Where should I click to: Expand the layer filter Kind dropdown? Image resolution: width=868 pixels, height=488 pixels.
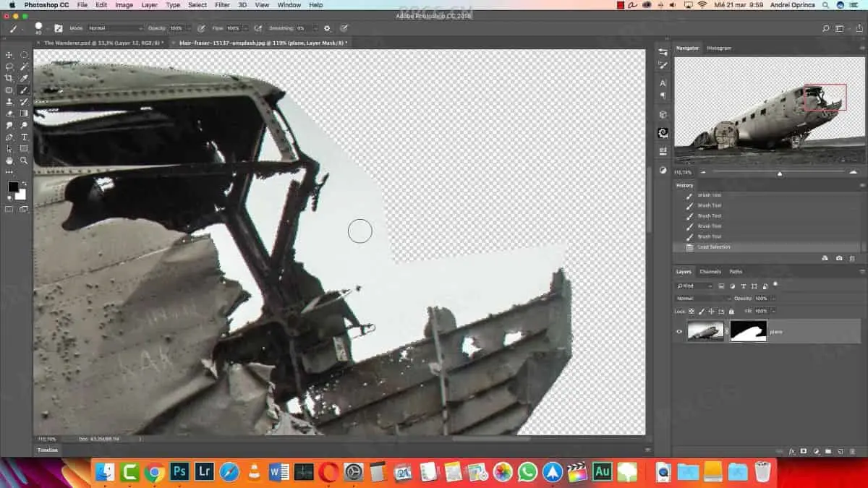pos(695,286)
